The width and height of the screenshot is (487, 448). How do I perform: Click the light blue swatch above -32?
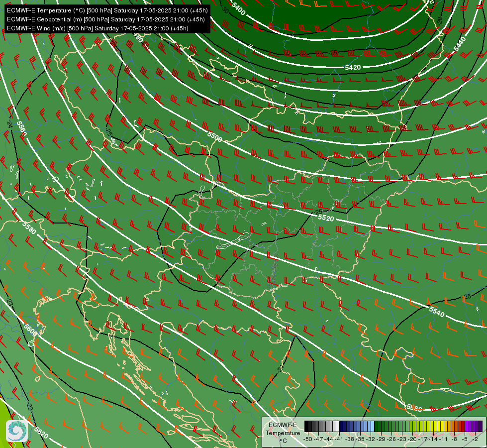(x=373, y=426)
